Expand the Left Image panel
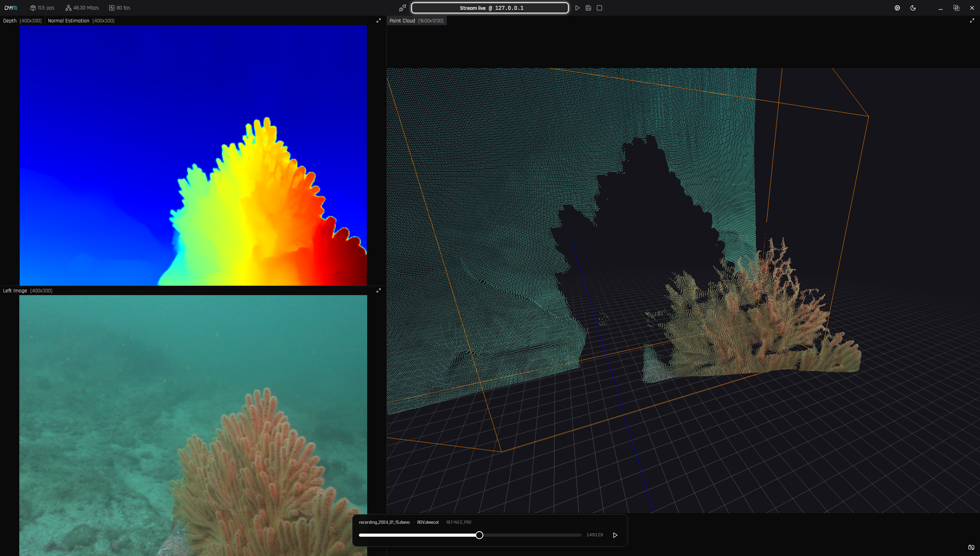980x556 pixels. [x=379, y=290]
